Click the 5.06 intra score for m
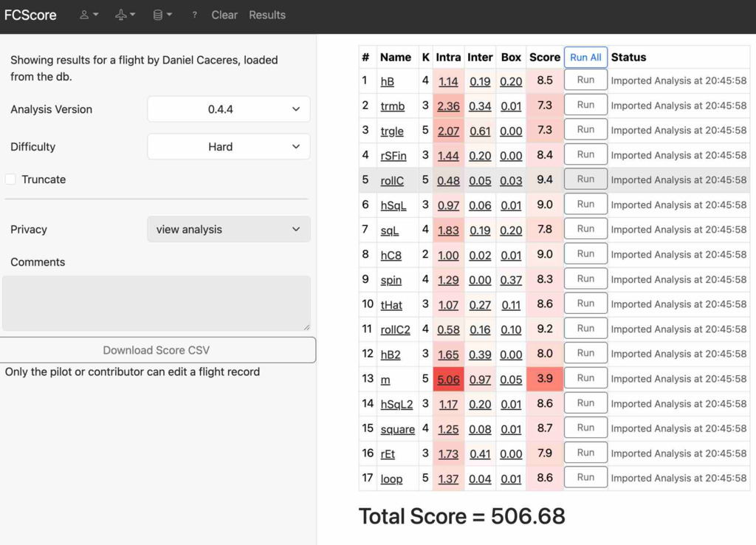756x545 pixels. (448, 380)
